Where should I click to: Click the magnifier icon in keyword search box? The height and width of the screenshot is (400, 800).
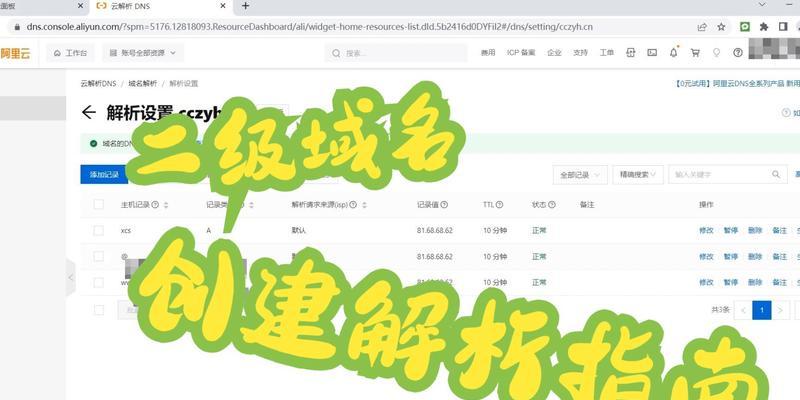pos(776,174)
